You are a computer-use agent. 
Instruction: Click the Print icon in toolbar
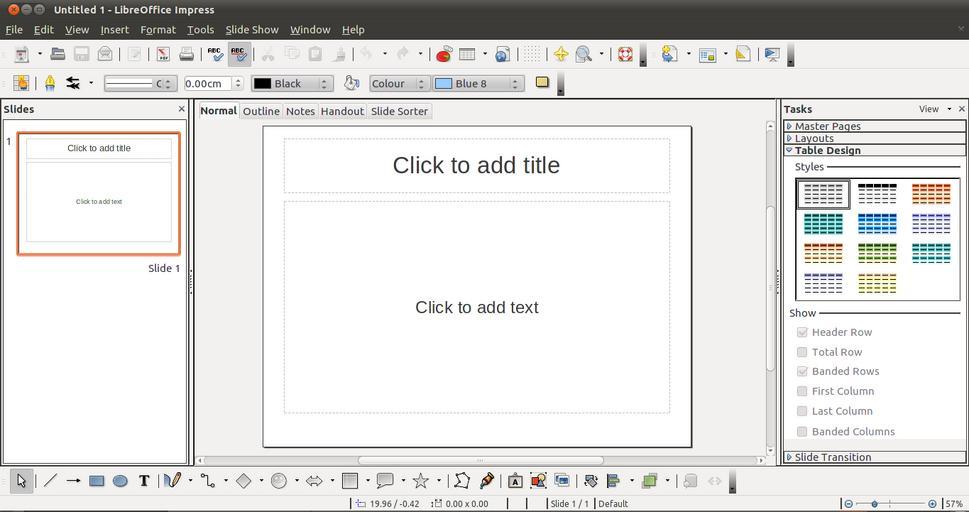[x=186, y=54]
